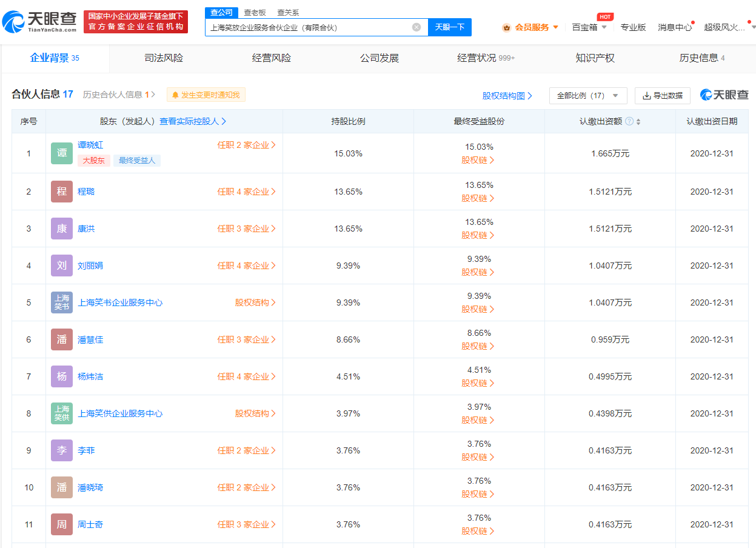Image resolution: width=756 pixels, height=548 pixels.
Task: Sort the table by 认缴出资额 arrows
Action: (x=638, y=121)
